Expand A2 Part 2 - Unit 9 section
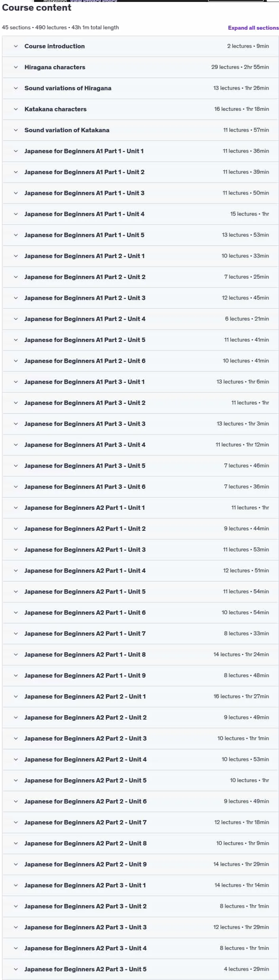The width and height of the screenshot is (279, 980). pyautogui.click(x=140, y=864)
